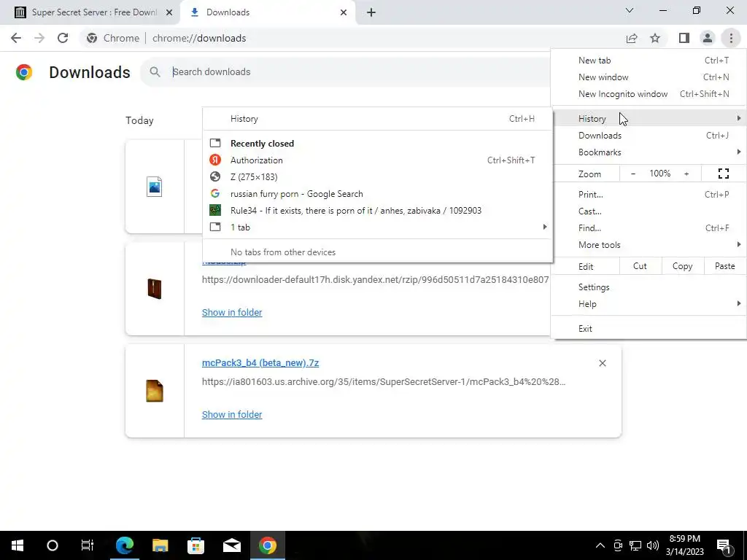Click the fullscreen icon in Zoom row
Viewport: 747px width, 560px height.
[x=723, y=174]
